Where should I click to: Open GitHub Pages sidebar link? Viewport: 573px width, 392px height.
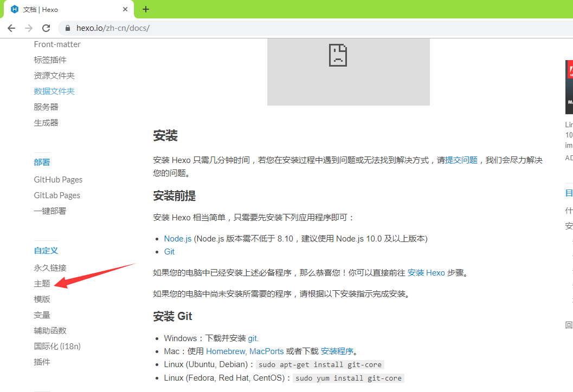tap(58, 180)
